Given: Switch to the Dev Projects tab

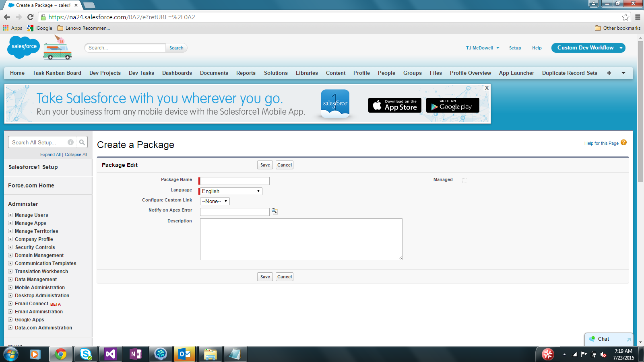Looking at the screenshot, I should pos(105,73).
